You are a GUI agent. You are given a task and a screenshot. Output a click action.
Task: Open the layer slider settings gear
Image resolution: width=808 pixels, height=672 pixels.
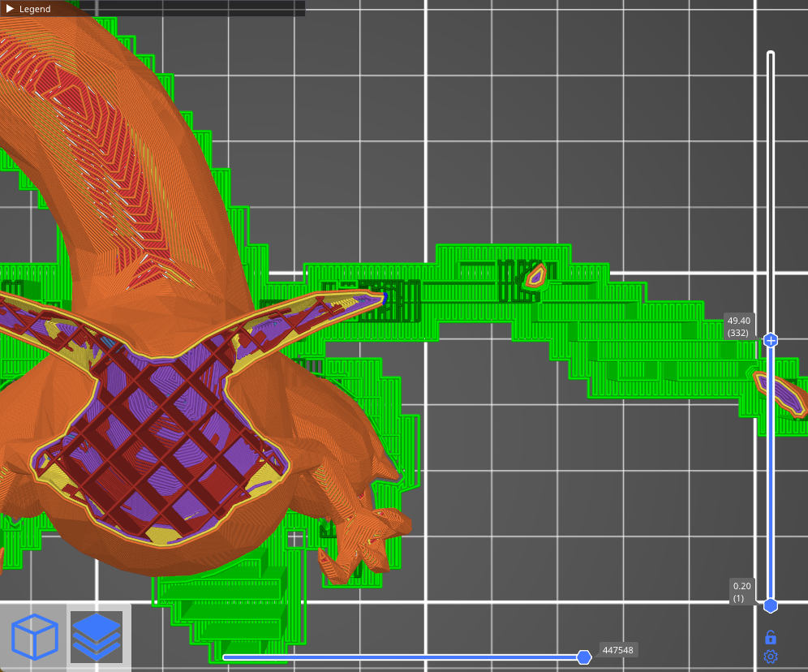(771, 656)
